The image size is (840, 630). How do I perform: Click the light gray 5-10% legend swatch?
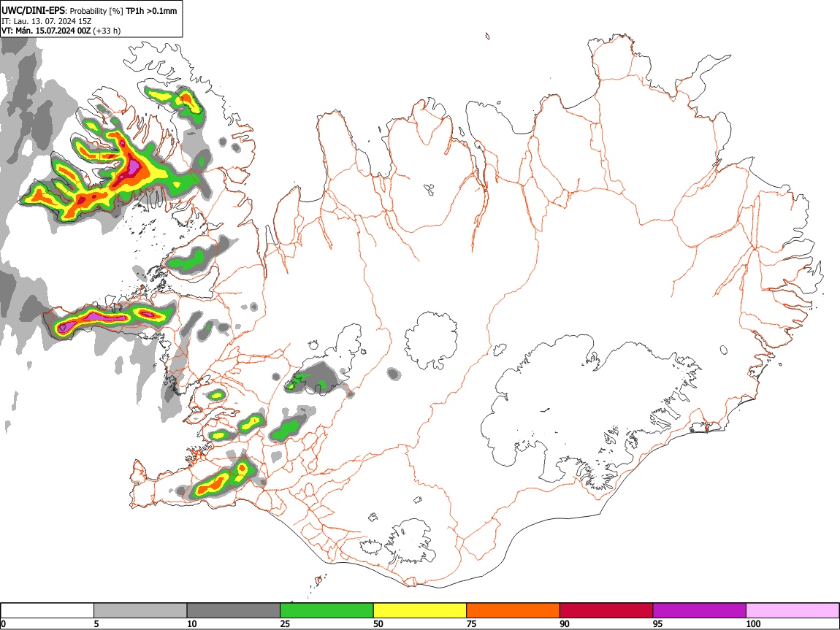tap(140, 611)
